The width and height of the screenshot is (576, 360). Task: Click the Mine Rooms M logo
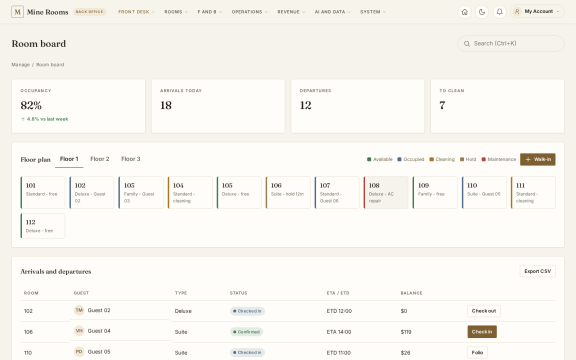coord(17,12)
